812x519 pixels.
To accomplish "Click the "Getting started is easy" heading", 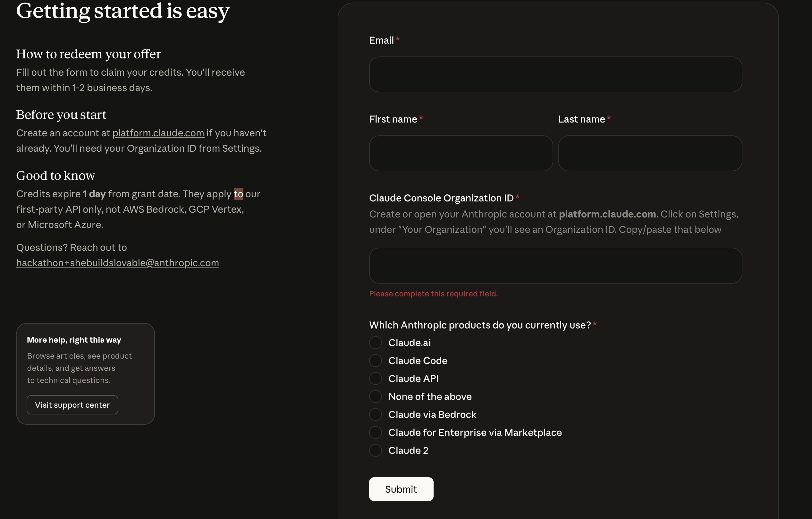I will click(123, 11).
